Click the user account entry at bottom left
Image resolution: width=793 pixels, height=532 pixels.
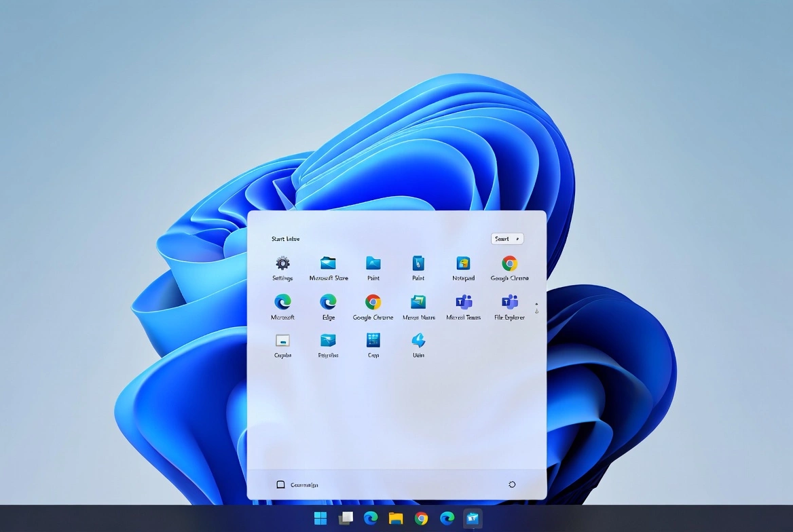(297, 484)
